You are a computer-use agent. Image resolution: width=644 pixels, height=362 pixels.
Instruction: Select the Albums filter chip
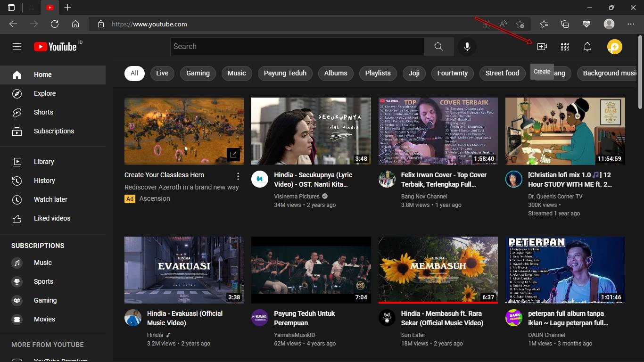(x=336, y=73)
